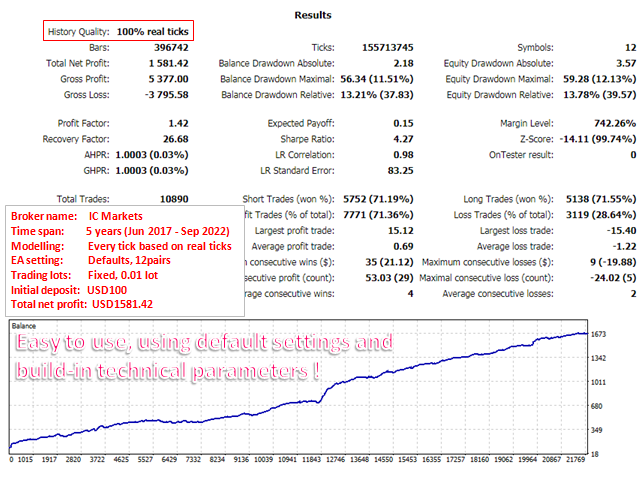Click the History Quality value '100% real ticks'
Screen dimensions: 640x480
[x=153, y=32]
